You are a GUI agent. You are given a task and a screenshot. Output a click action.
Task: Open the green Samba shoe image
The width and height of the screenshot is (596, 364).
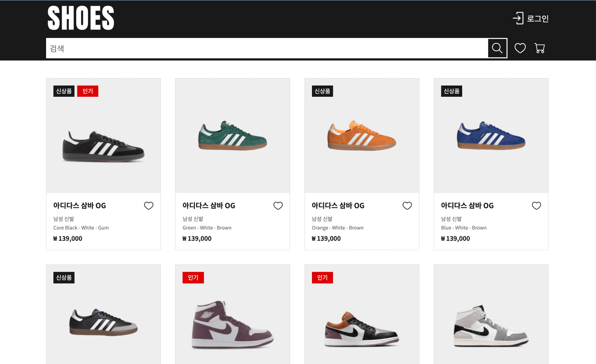pyautogui.click(x=232, y=136)
